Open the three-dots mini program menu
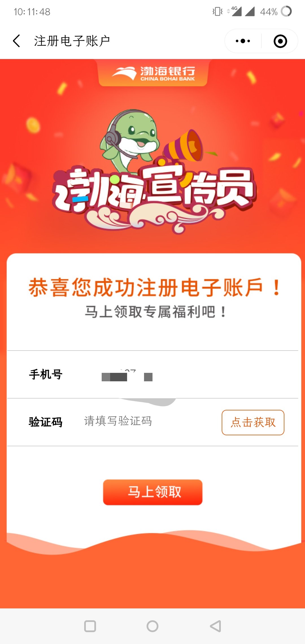The width and height of the screenshot is (305, 644). pos(243,41)
